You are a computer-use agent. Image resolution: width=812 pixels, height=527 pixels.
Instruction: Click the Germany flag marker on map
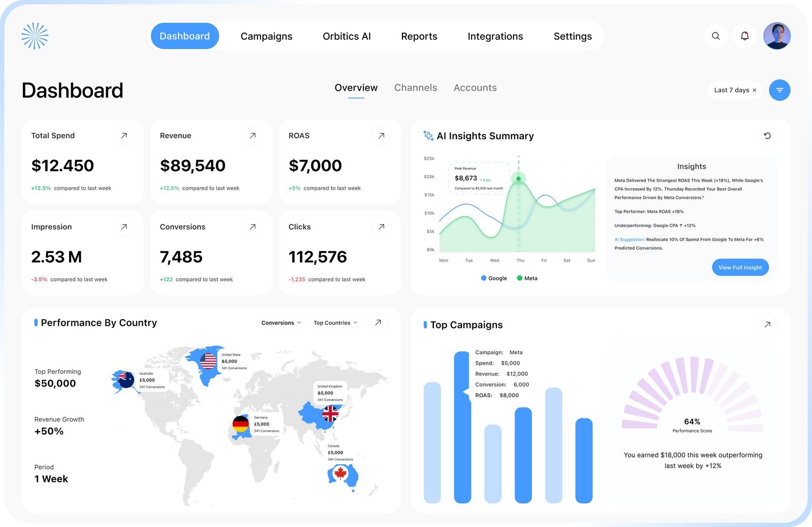pyautogui.click(x=241, y=424)
